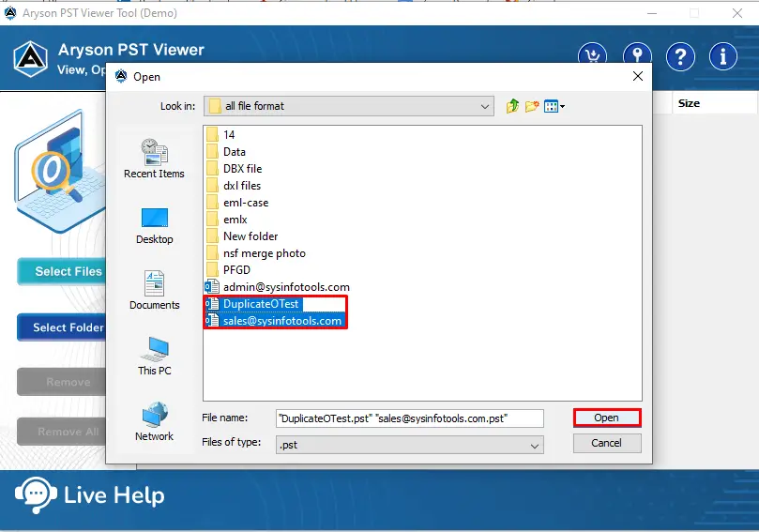Screen dimensions: 759x532
Task: Select the dxl files folder
Action: pyautogui.click(x=234, y=186)
